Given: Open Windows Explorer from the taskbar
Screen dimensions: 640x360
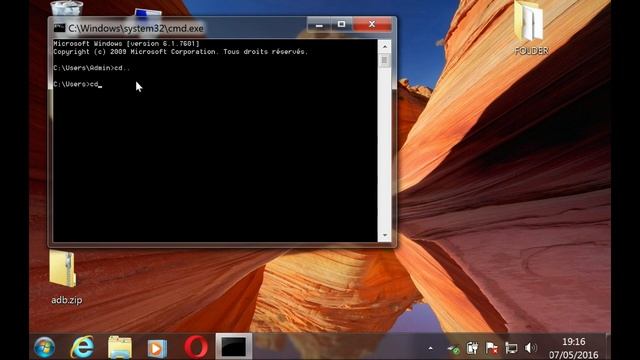Looking at the screenshot, I should tap(120, 347).
